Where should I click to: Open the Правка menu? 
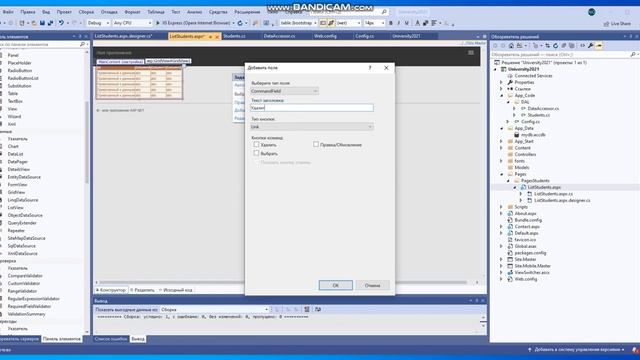[28, 12]
